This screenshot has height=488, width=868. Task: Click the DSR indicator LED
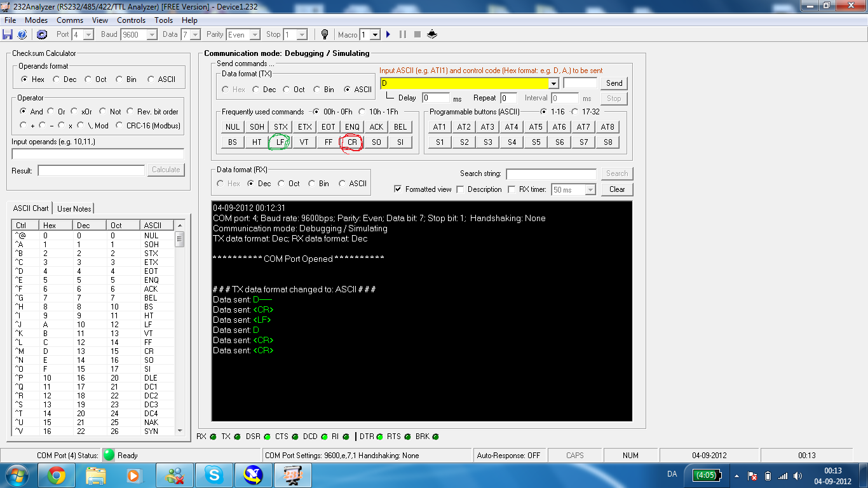click(267, 437)
